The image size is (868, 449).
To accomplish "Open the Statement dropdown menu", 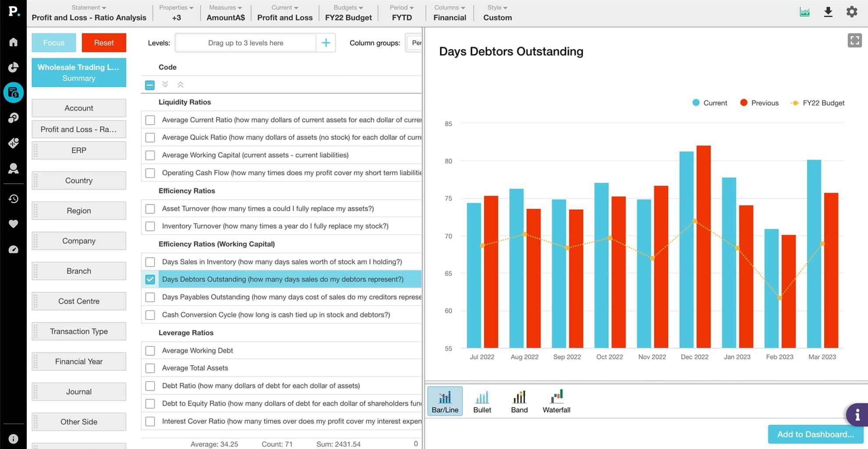I will pos(89,12).
